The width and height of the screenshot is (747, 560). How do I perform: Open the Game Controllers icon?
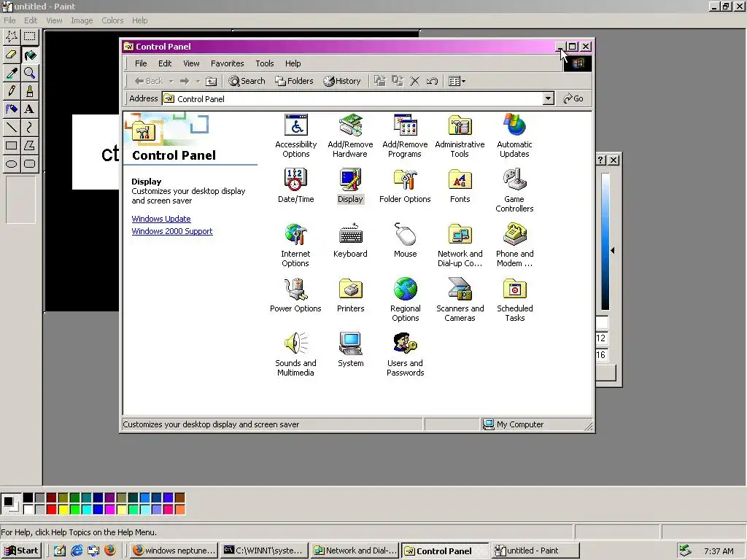tap(514, 190)
